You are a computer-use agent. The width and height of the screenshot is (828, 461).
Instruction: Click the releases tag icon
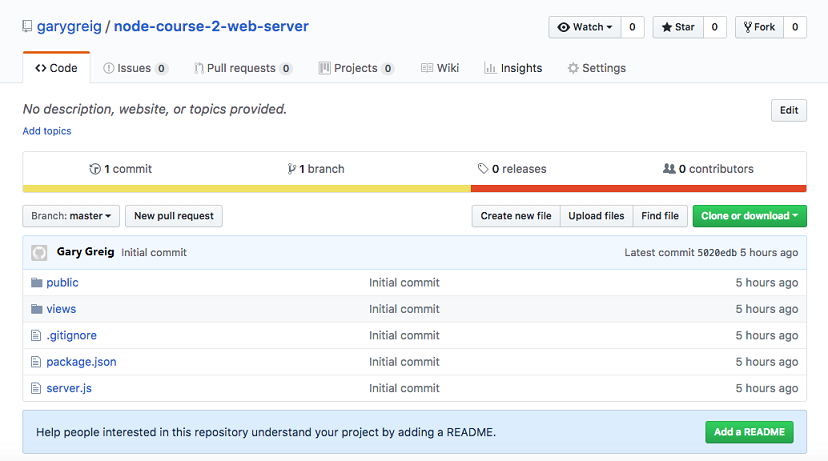[x=483, y=169]
